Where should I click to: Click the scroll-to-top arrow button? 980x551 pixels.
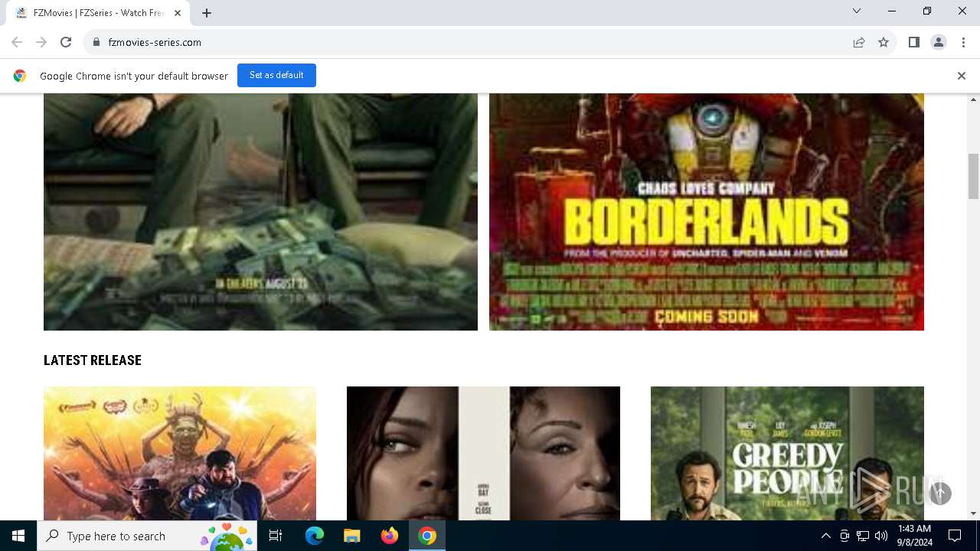point(940,494)
